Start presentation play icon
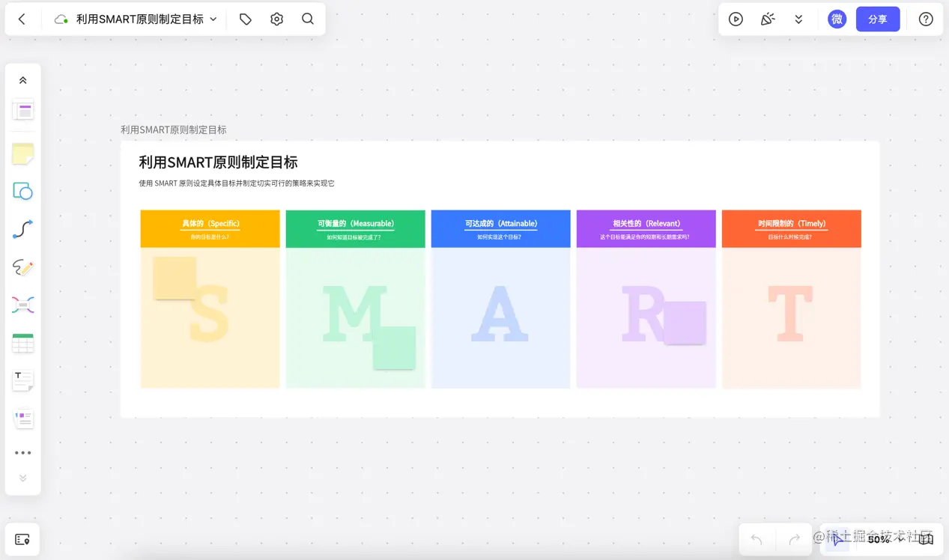The width and height of the screenshot is (949, 560). [x=736, y=19]
